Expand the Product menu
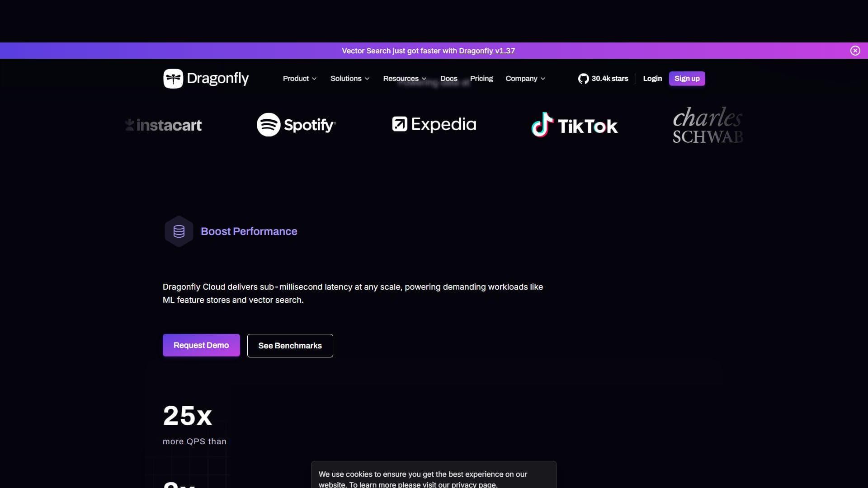This screenshot has width=868, height=488. 300,79
